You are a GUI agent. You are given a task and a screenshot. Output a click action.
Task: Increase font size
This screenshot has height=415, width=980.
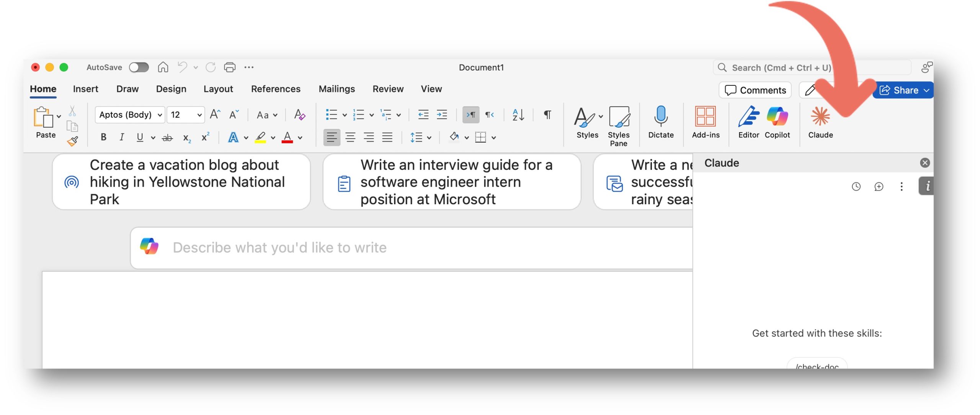point(215,114)
